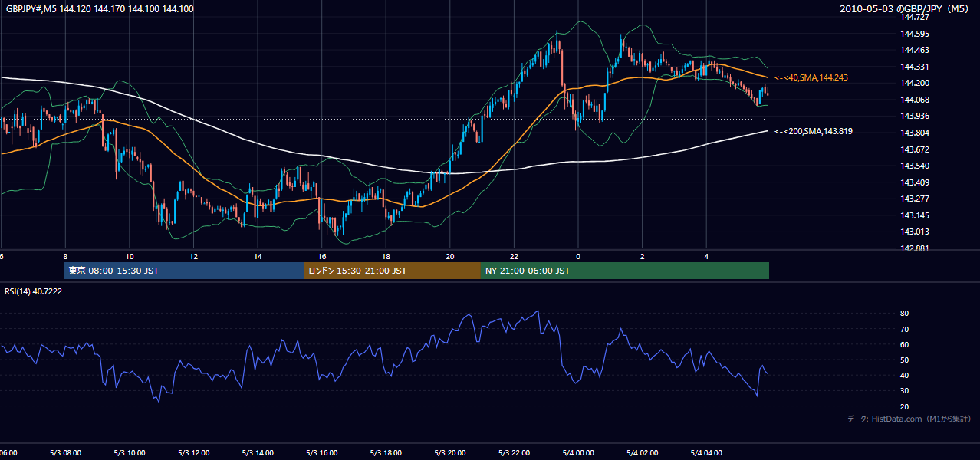Click price level 144.595 on the axis

pos(915,34)
